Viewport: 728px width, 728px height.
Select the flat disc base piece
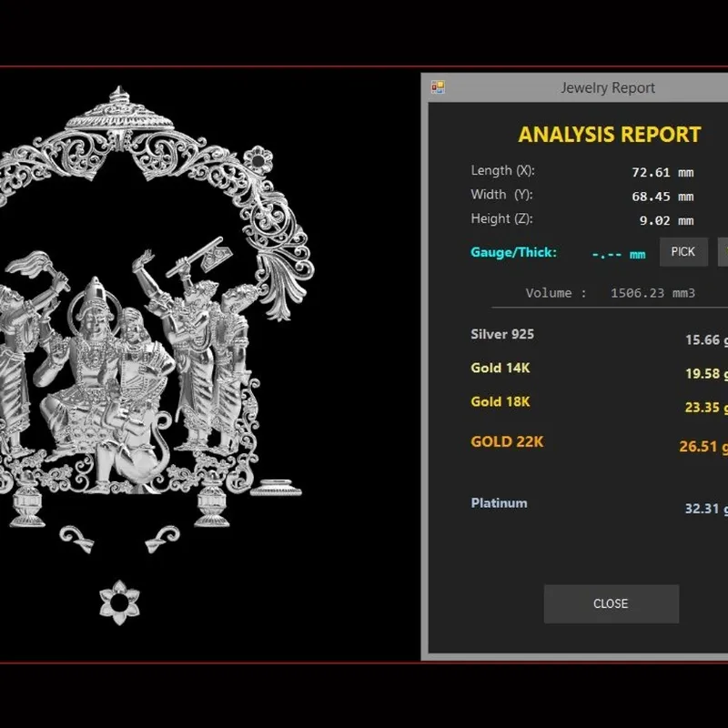pyautogui.click(x=277, y=488)
